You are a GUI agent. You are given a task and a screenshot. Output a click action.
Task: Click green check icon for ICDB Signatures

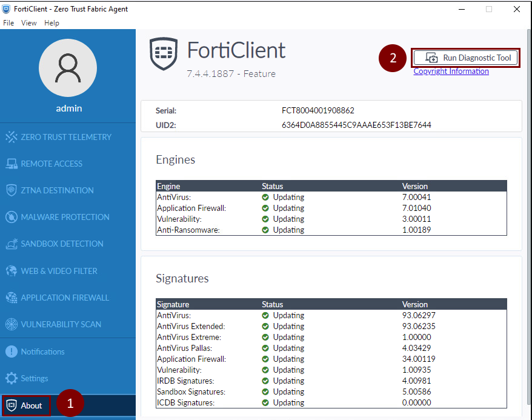tap(265, 402)
